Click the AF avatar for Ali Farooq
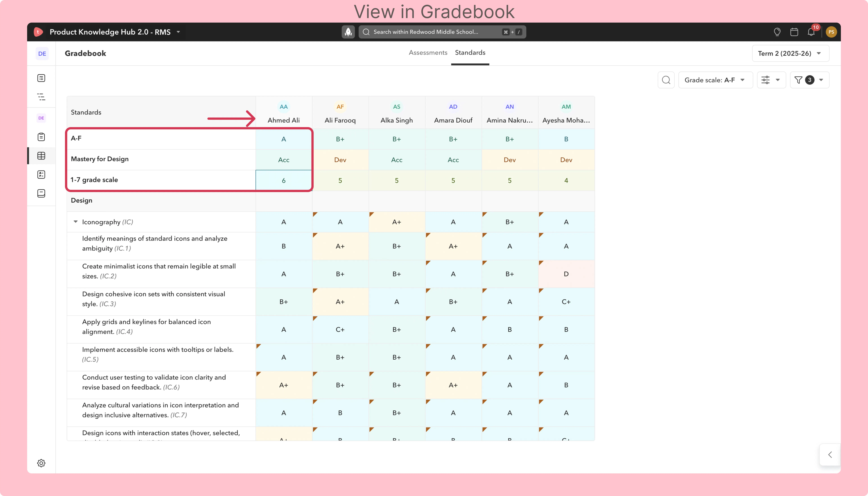This screenshot has height=496, width=868. click(x=340, y=107)
